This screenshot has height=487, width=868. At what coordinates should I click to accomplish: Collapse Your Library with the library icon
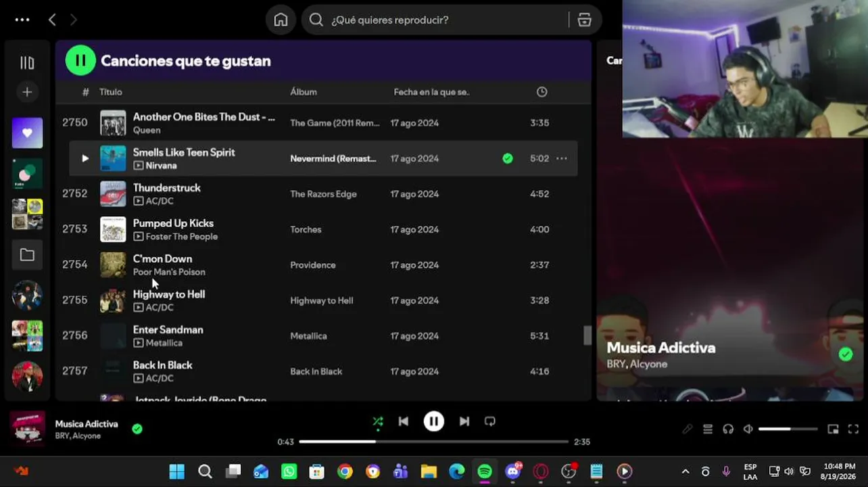(27, 63)
